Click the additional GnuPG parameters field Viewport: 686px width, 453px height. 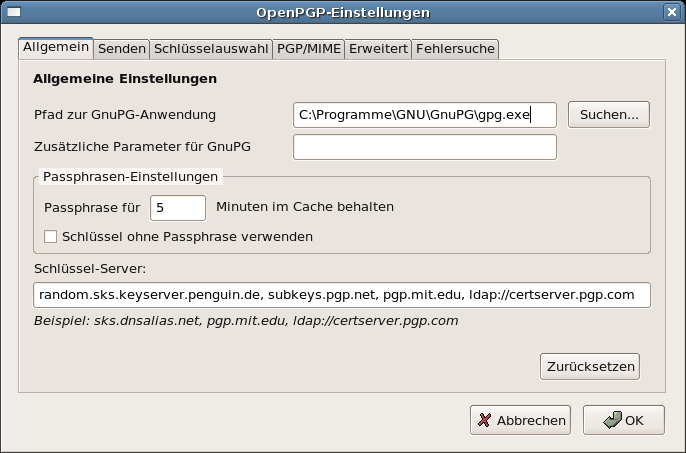pos(425,147)
